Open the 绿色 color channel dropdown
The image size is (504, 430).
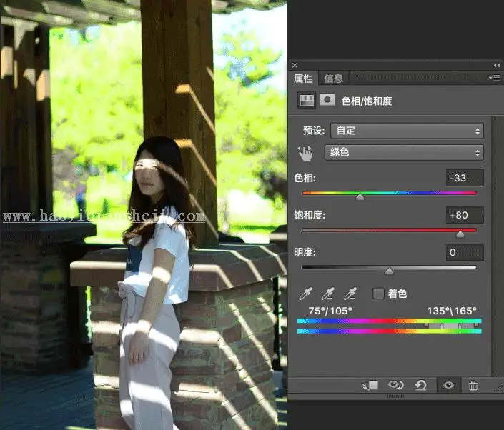(404, 152)
